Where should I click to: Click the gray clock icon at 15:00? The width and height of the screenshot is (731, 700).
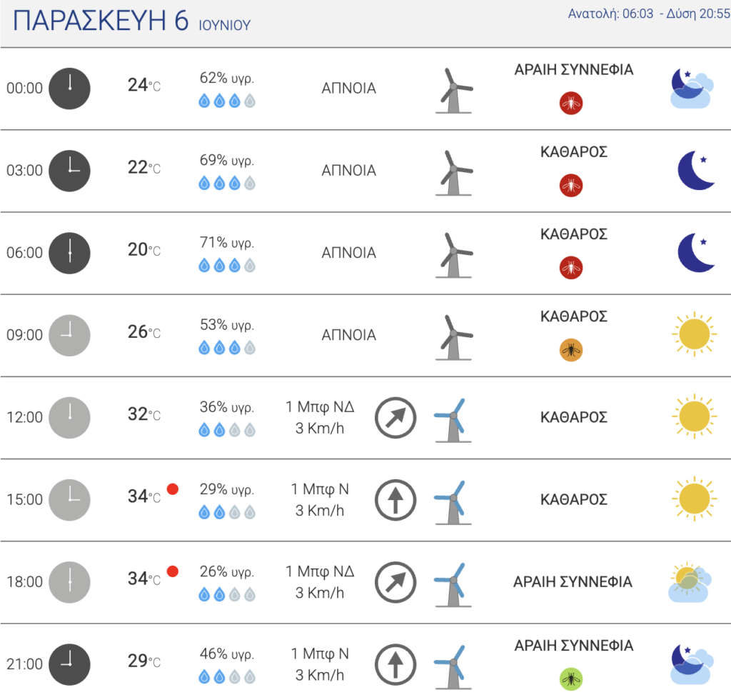[69, 500]
